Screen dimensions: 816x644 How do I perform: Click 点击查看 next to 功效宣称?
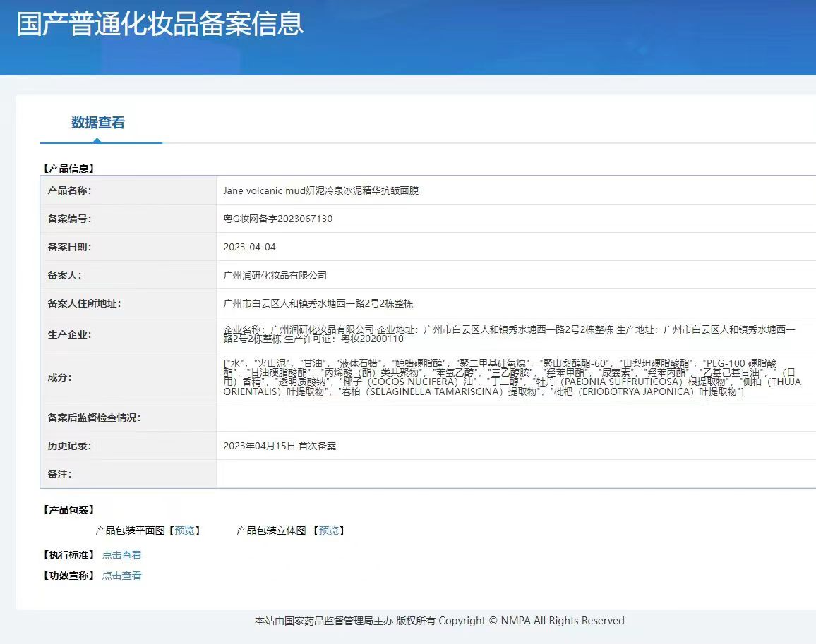(x=121, y=576)
